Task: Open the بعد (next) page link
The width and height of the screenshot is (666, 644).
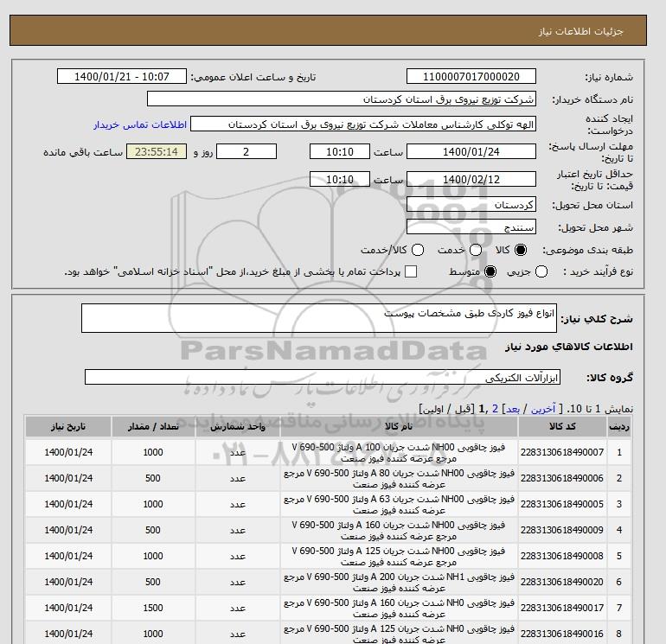Action: (513, 409)
